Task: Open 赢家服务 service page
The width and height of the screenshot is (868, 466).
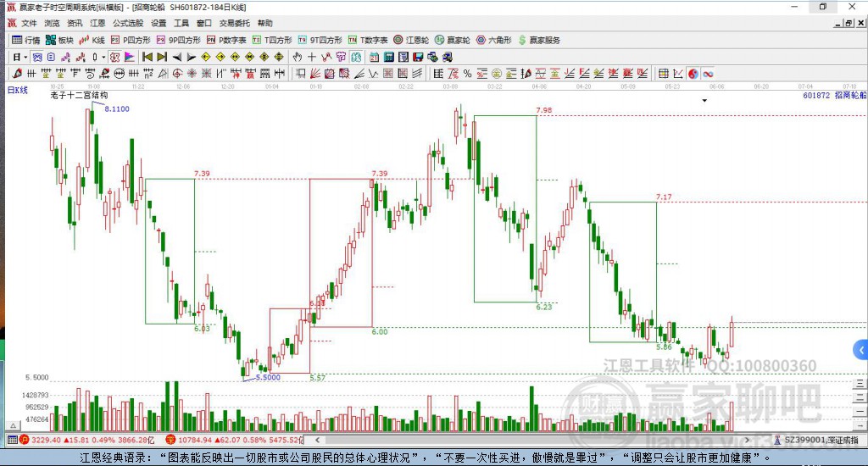Action: [x=539, y=40]
